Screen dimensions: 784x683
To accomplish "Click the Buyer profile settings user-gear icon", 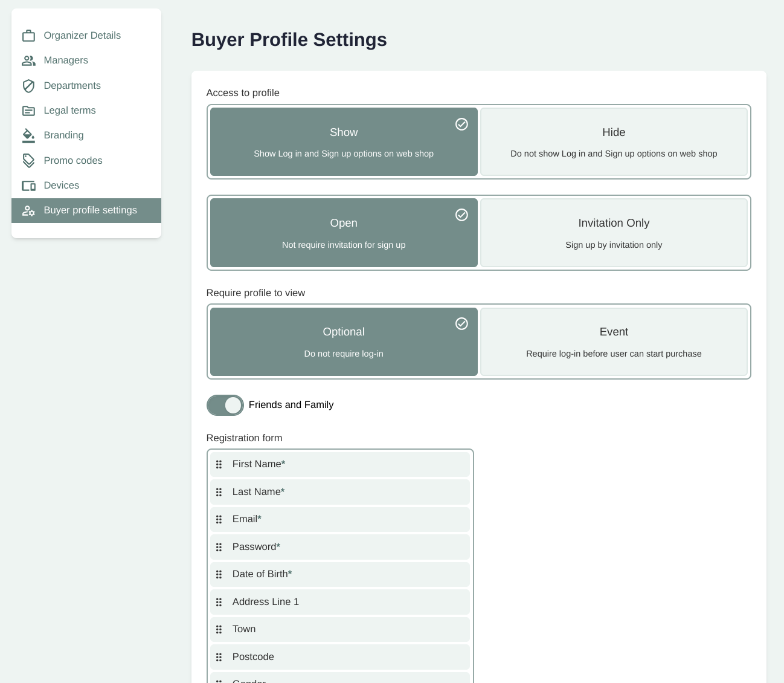I will click(x=28, y=210).
